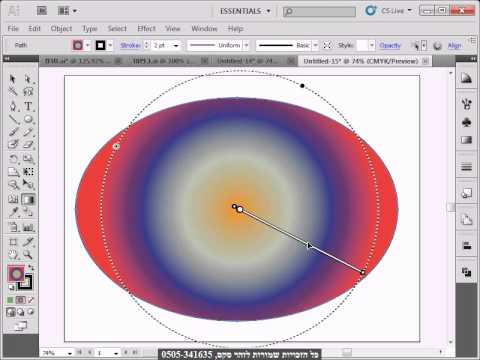
Task: Change the screen mode
Action: pyautogui.click(x=21, y=326)
